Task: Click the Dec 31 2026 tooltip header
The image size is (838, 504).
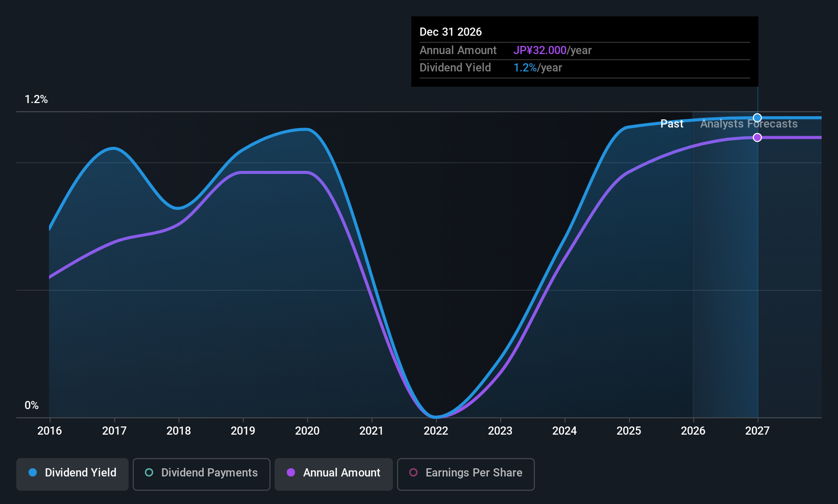Action: 451,32
